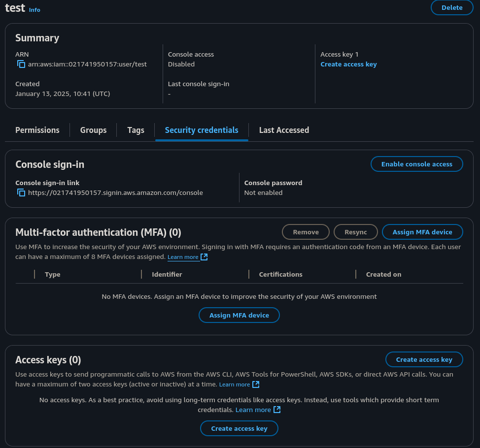The image size is (480, 448).
Task: Click Assign MFA device in MFA header
Action: click(x=422, y=232)
